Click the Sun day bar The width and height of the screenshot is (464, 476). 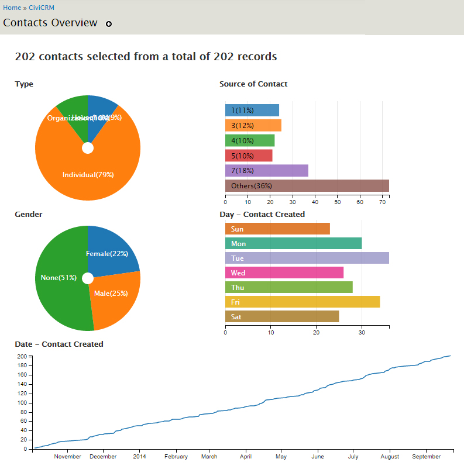277,229
